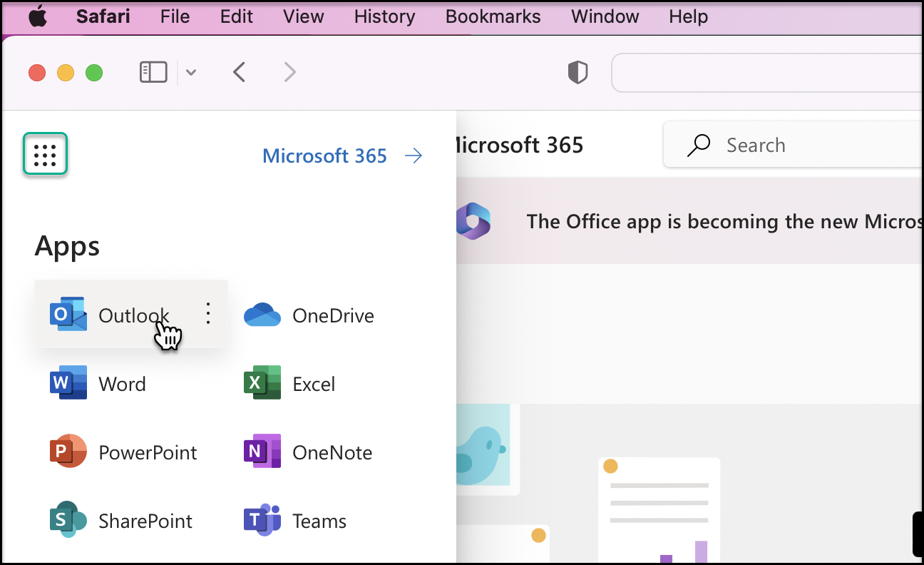The width and height of the screenshot is (924, 565).
Task: Open Safari privacy report shield
Action: point(577,72)
